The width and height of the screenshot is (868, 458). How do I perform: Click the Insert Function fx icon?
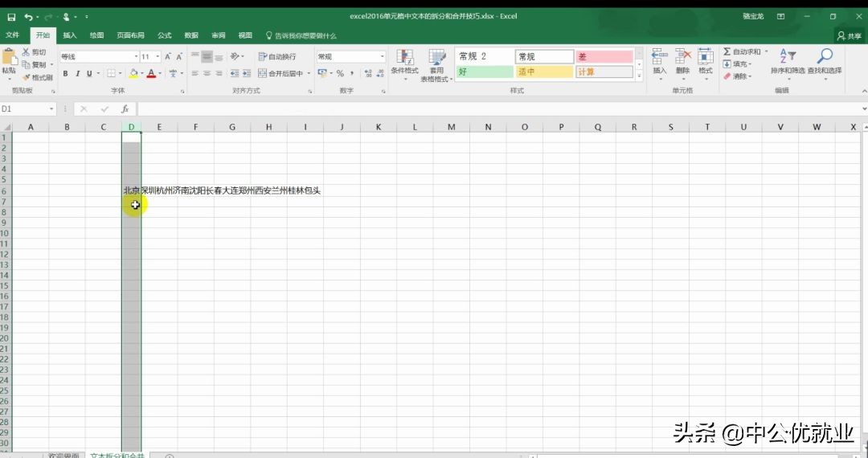125,108
